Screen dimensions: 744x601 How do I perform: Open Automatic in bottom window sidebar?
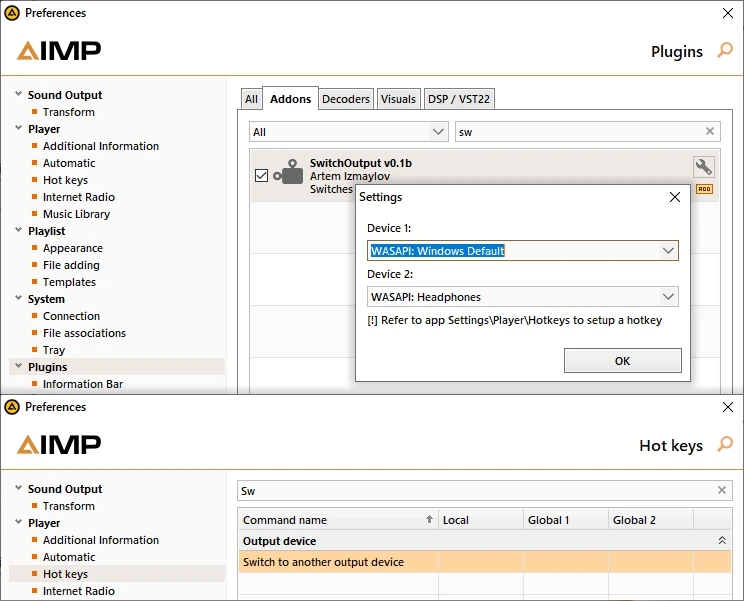click(69, 557)
